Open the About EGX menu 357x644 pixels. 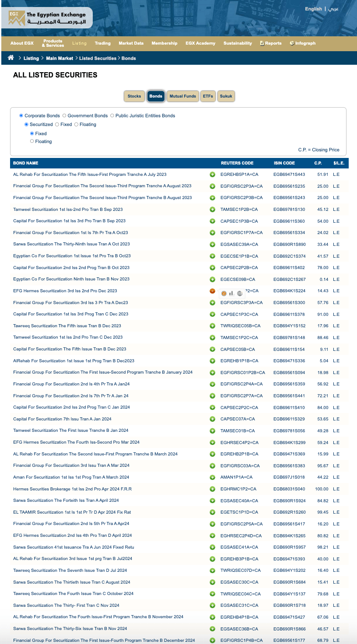point(22,43)
